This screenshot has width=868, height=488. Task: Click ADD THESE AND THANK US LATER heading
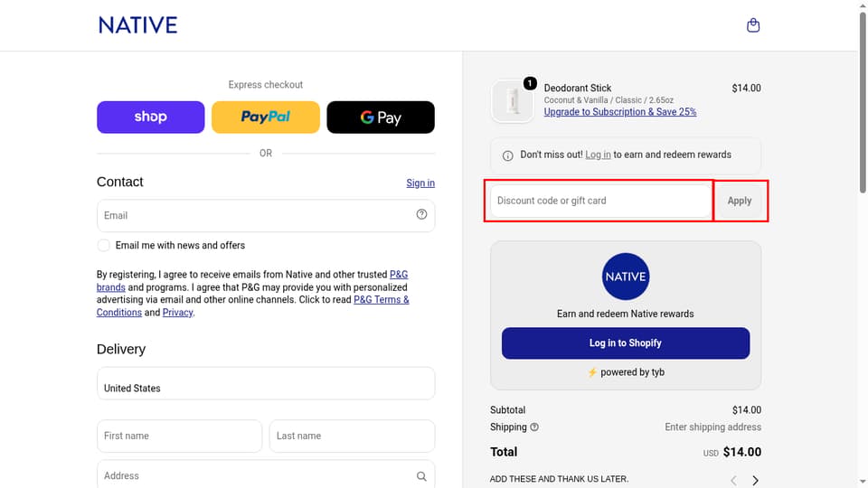click(559, 479)
